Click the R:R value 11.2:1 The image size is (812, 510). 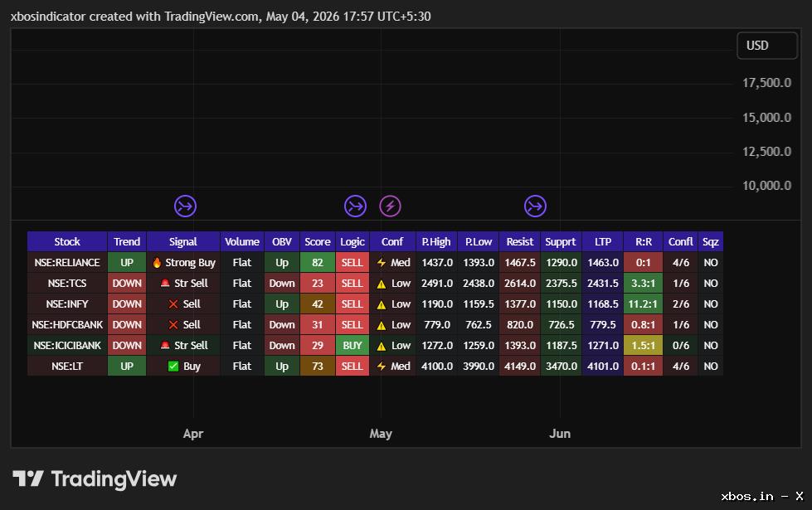(x=644, y=304)
